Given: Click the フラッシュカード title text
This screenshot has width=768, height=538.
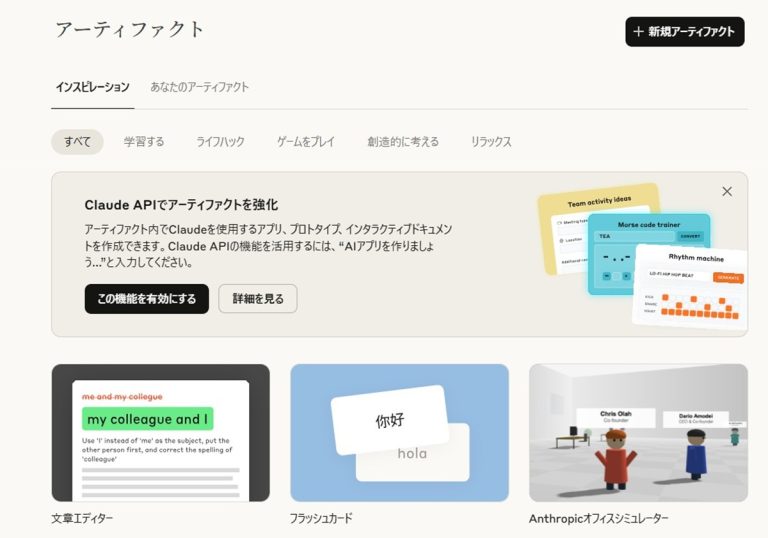Looking at the screenshot, I should coord(321,519).
